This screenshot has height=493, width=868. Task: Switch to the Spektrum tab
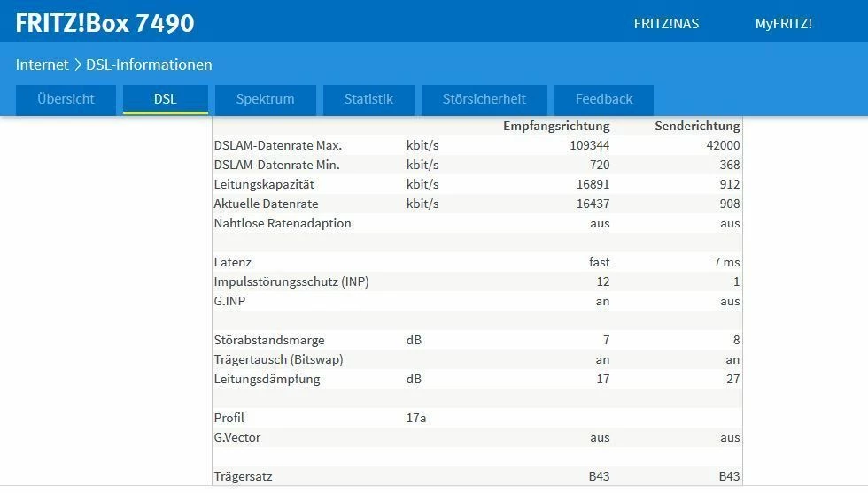[265, 100]
